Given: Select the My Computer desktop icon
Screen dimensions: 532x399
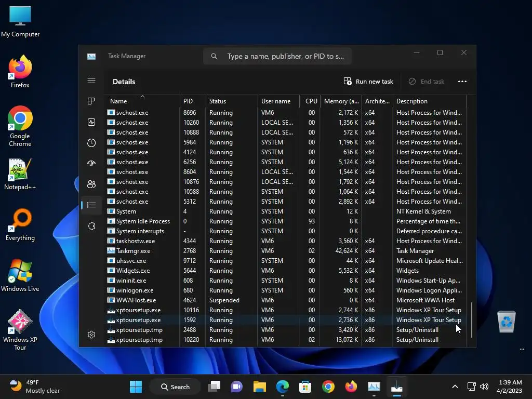Looking at the screenshot, I should tap(20, 21).
